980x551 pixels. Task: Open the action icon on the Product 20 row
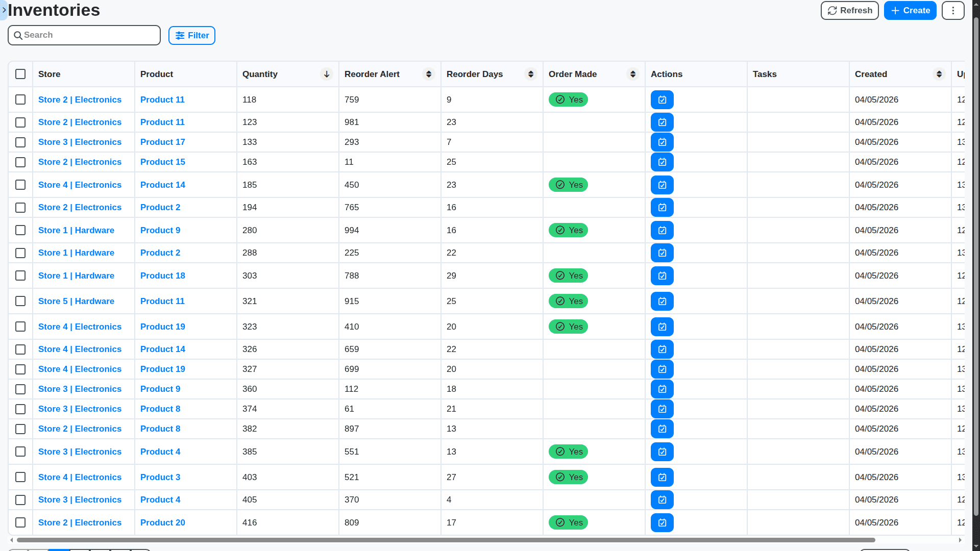[x=661, y=522]
